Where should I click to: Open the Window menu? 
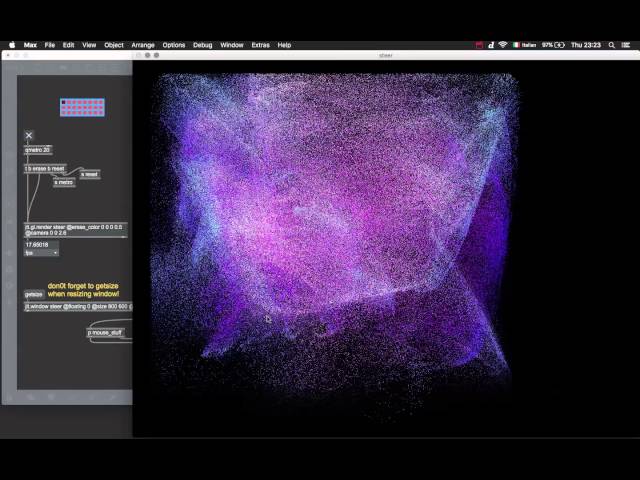pyautogui.click(x=232, y=45)
